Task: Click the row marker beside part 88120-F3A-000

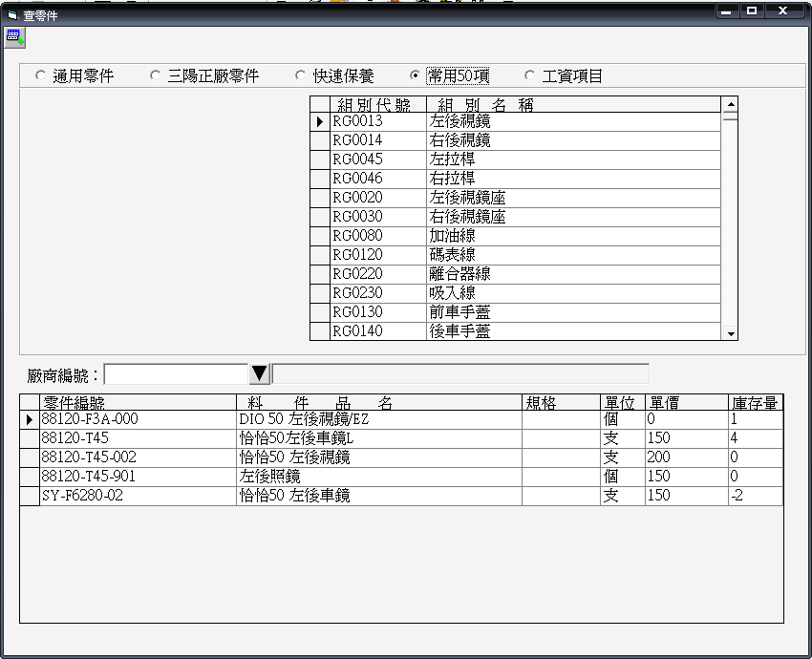Action: click(29, 419)
